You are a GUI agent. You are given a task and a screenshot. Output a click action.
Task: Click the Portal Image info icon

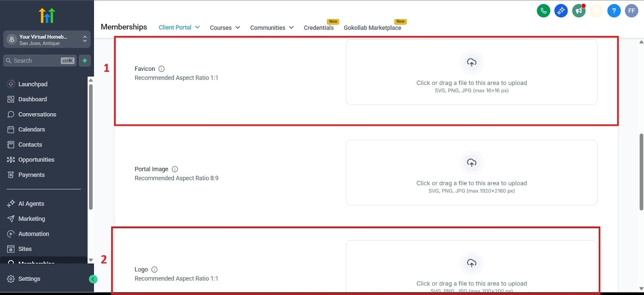click(x=175, y=169)
